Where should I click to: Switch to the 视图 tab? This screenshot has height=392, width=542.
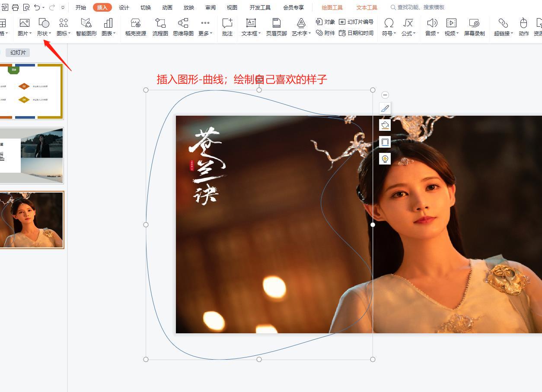pyautogui.click(x=232, y=7)
